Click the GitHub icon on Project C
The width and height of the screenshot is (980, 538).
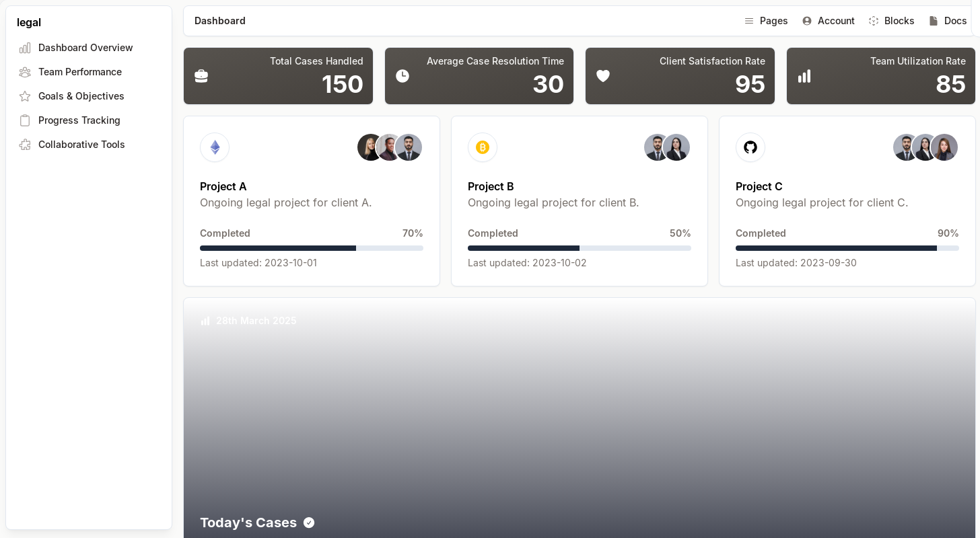pos(750,147)
